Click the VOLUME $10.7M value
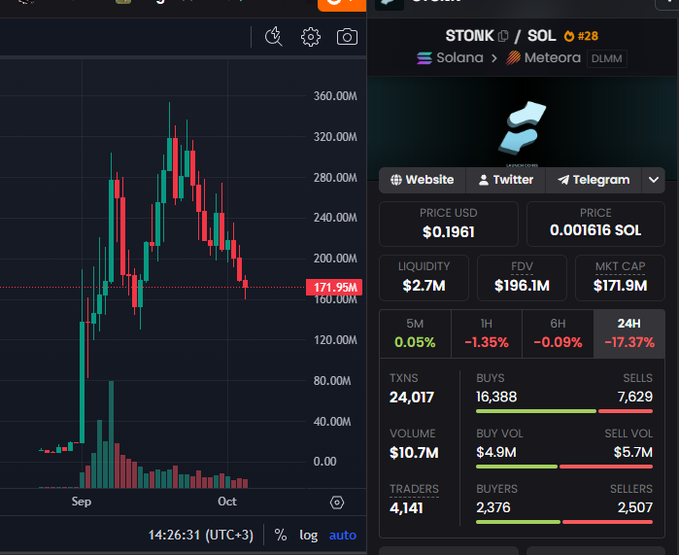This screenshot has width=679, height=555. coord(414,453)
